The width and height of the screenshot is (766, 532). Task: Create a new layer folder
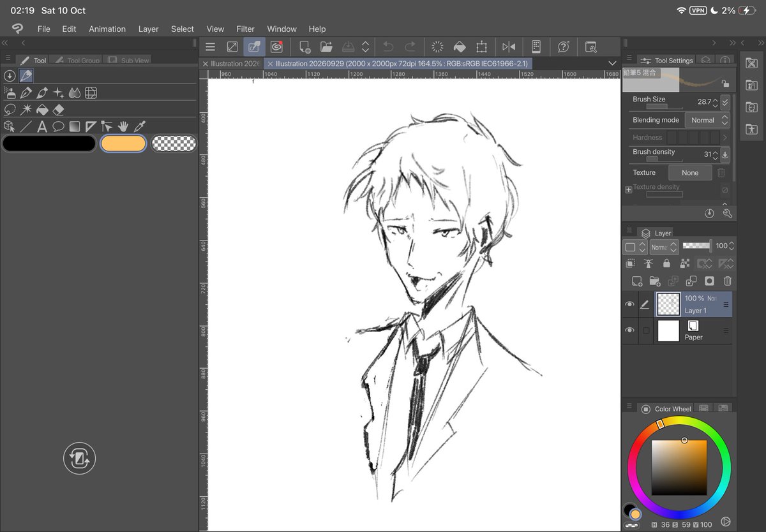click(x=655, y=281)
